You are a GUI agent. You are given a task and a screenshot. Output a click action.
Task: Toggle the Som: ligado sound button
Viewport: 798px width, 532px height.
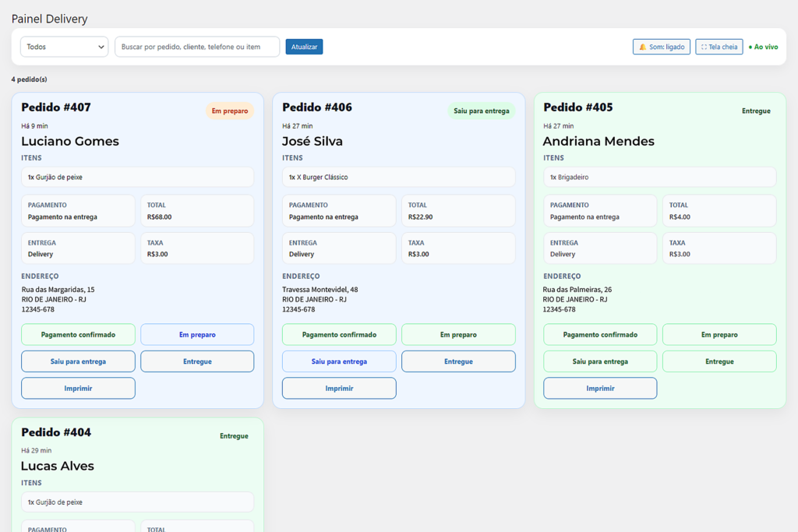pos(661,47)
